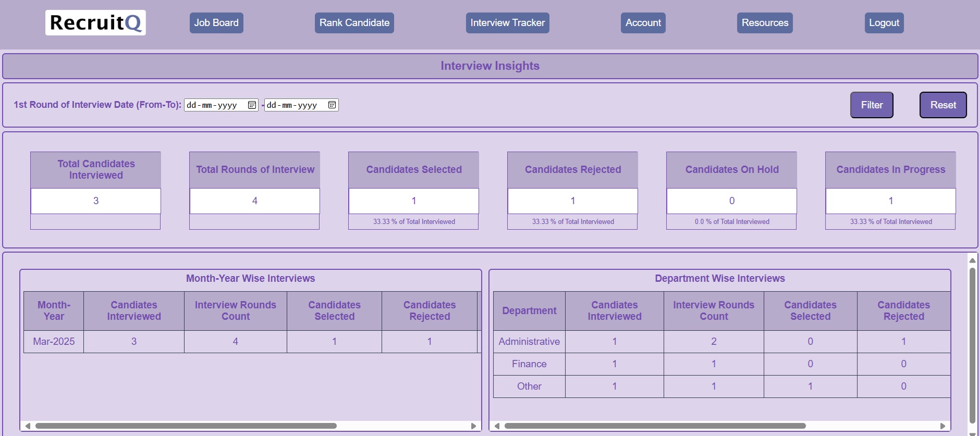Select Total Candidates Interviewed card title
The image size is (980, 436).
click(x=96, y=170)
